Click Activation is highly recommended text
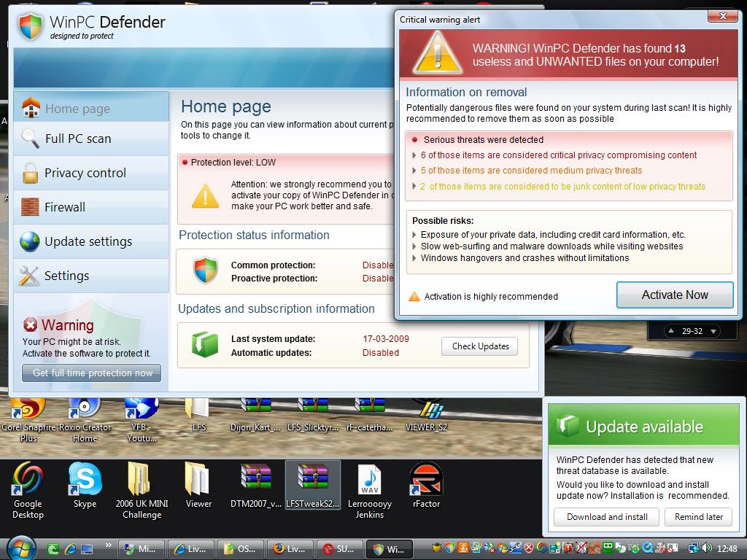Image resolution: width=747 pixels, height=560 pixels. (491, 297)
